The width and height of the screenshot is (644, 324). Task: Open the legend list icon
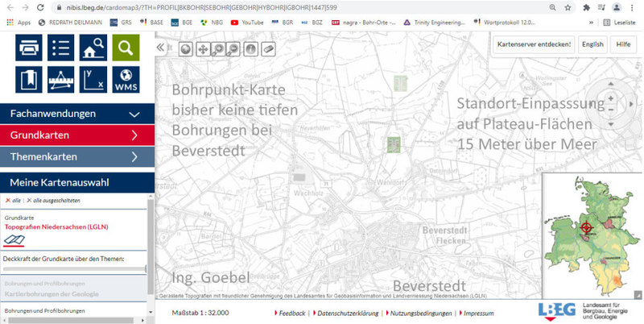coord(62,48)
